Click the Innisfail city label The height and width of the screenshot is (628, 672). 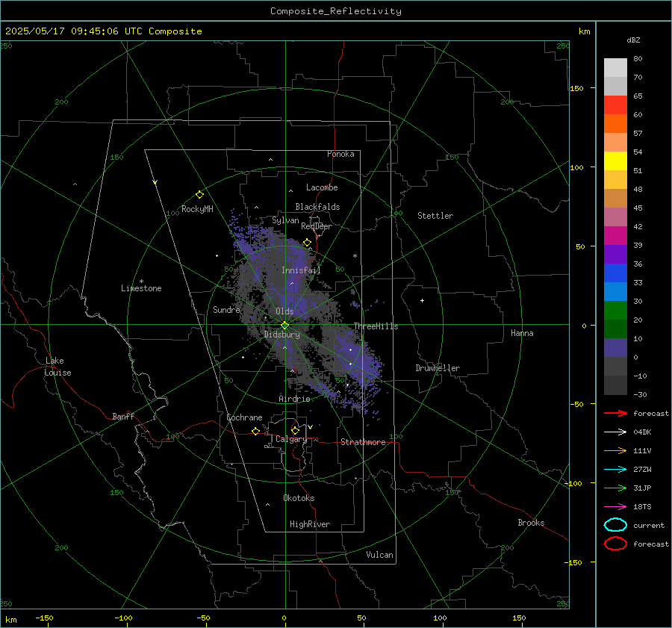click(x=301, y=270)
